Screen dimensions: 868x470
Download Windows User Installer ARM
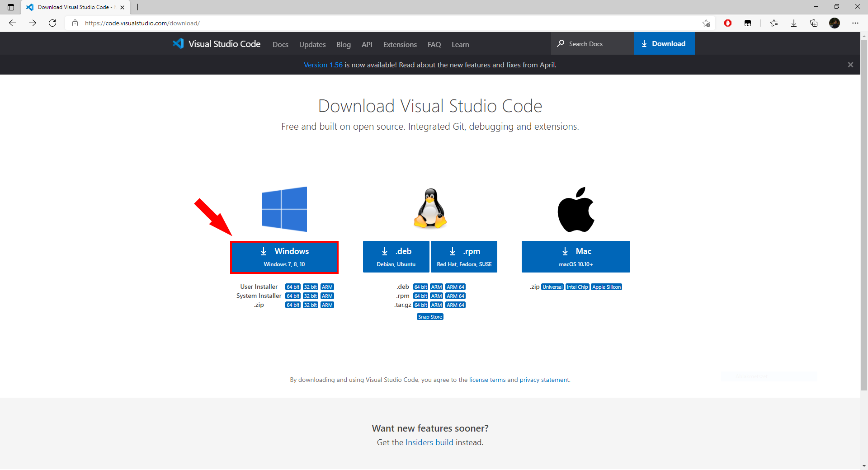327,287
